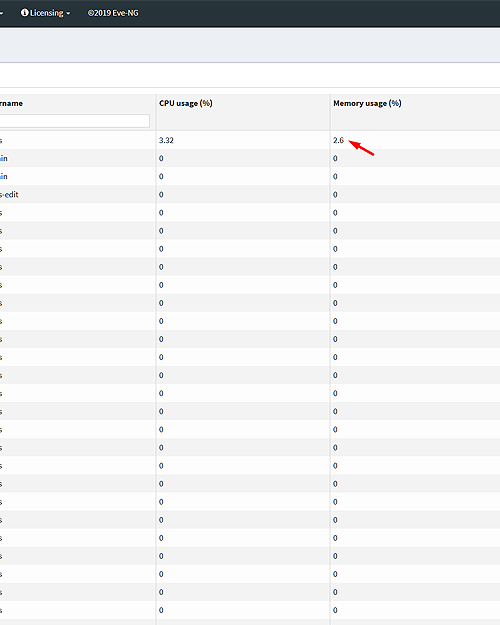Click the Licensing info icon
Screen dimensions: 500x625
[x=24, y=13]
